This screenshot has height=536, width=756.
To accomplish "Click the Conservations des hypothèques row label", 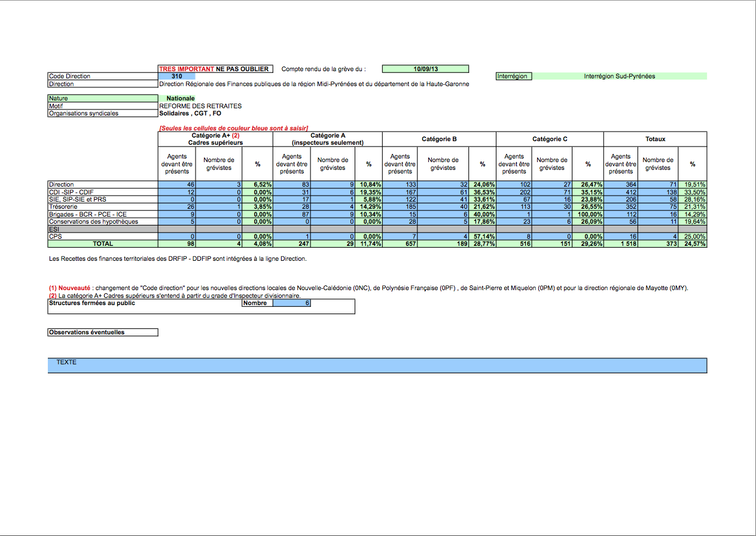I will pyautogui.click(x=103, y=221).
